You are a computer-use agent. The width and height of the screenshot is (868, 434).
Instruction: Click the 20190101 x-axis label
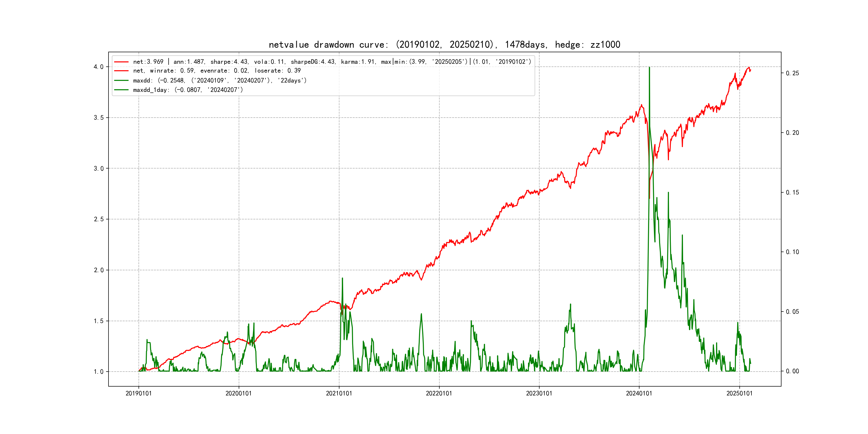tap(139, 394)
